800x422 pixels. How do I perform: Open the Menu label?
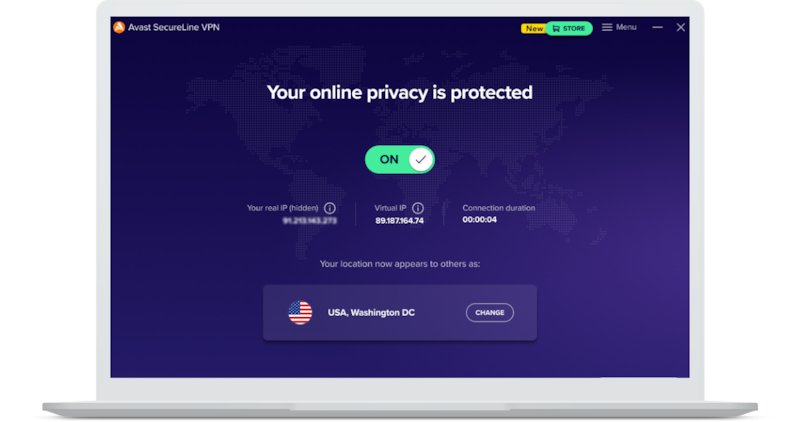coord(626,27)
